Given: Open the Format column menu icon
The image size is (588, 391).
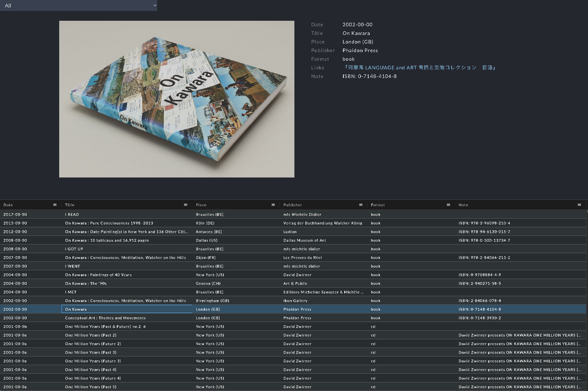Looking at the screenshot, I should click(448, 205).
